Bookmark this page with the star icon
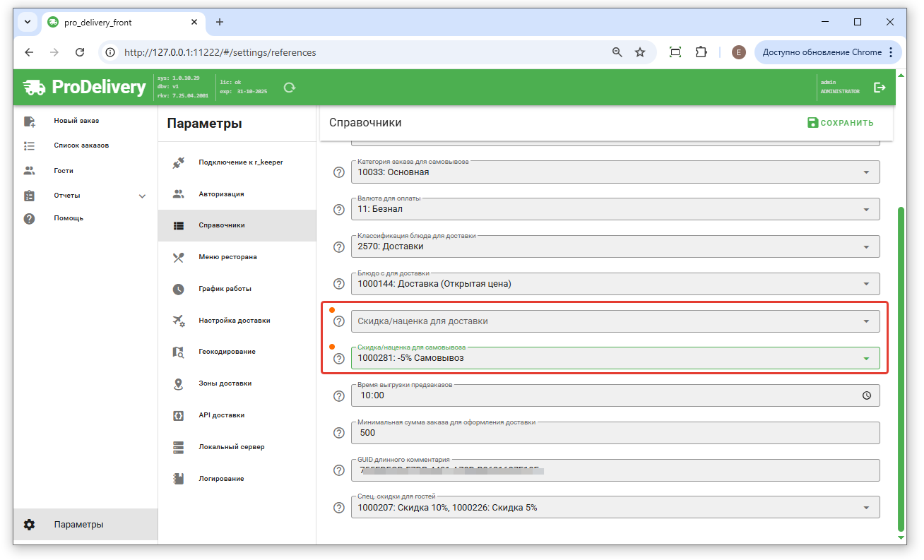Viewport: 924px width, 560px height. click(640, 52)
